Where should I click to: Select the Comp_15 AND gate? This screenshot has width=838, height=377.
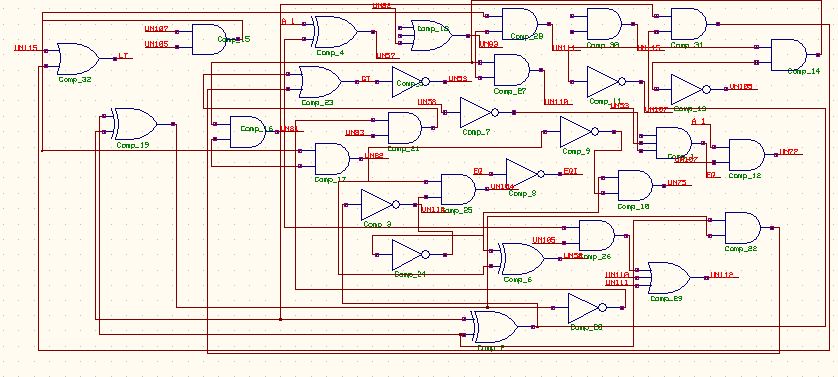(210, 39)
